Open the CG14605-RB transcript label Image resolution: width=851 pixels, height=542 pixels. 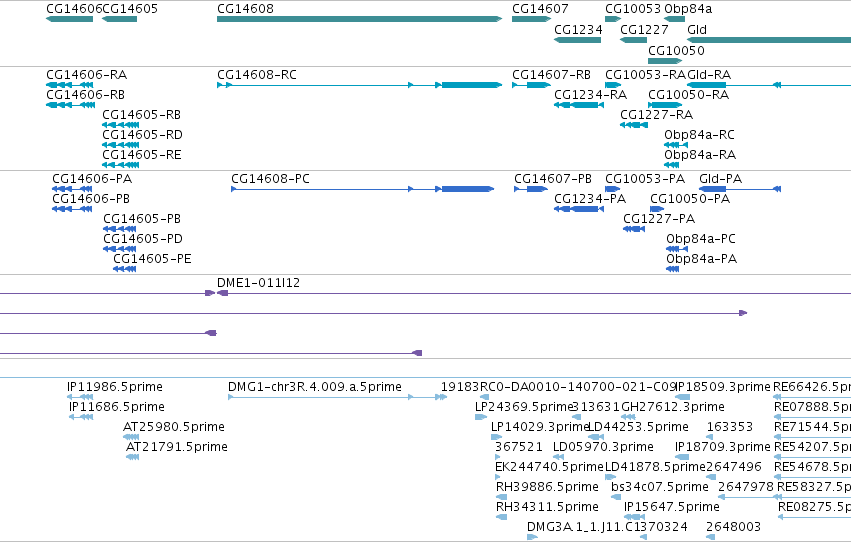[142, 115]
